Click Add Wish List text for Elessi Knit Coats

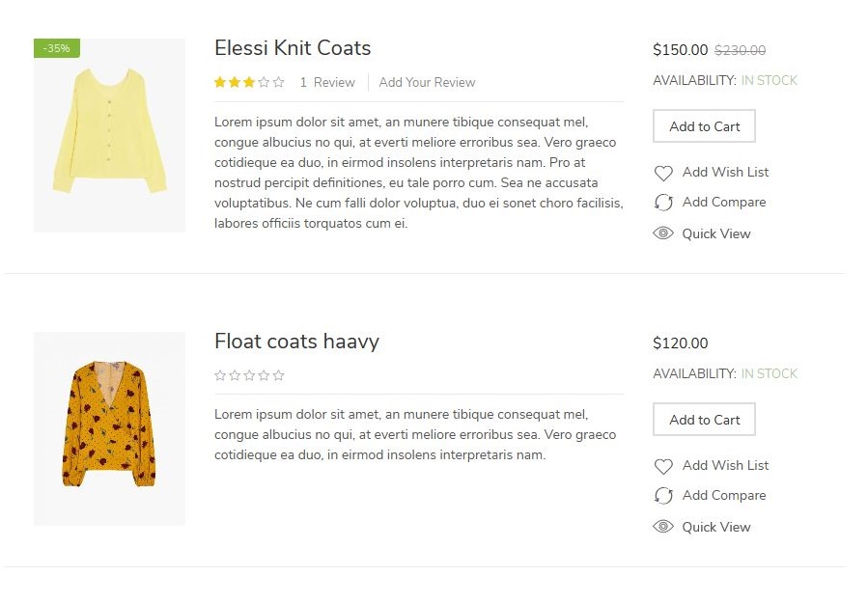coord(725,172)
